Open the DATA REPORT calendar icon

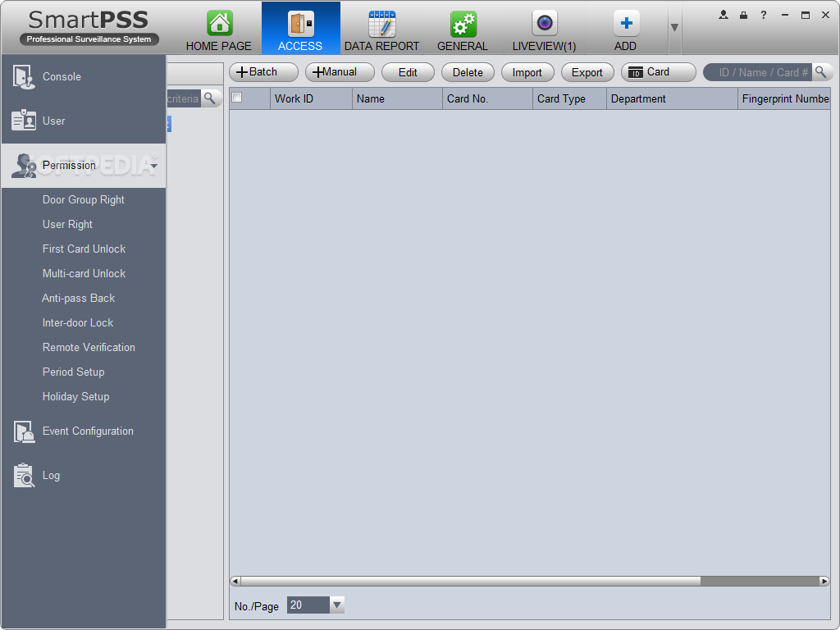pos(382,24)
